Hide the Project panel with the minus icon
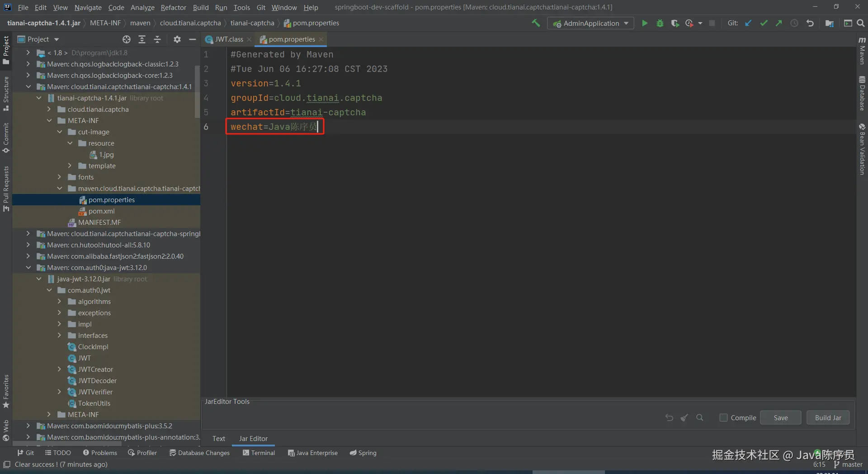This screenshot has height=474, width=868. click(193, 39)
